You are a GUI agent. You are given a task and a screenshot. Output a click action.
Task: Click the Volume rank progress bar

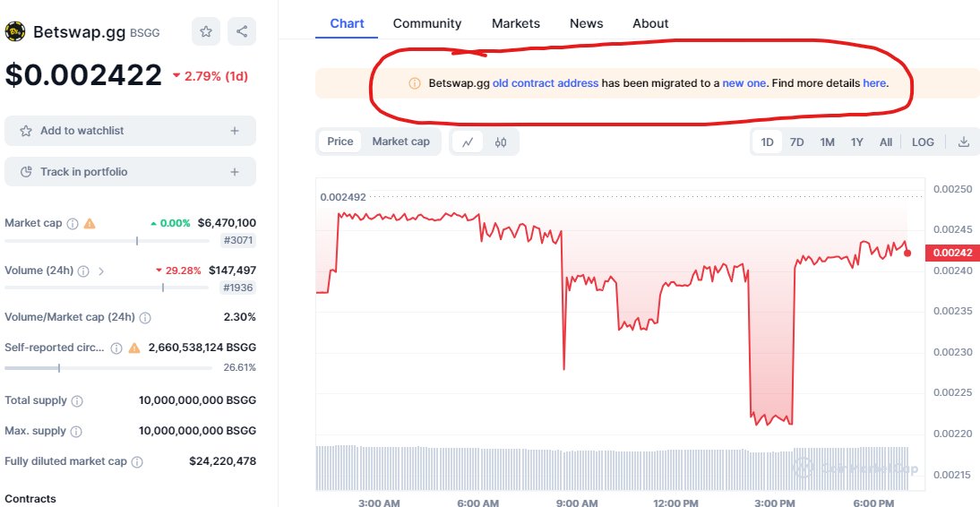click(x=107, y=288)
